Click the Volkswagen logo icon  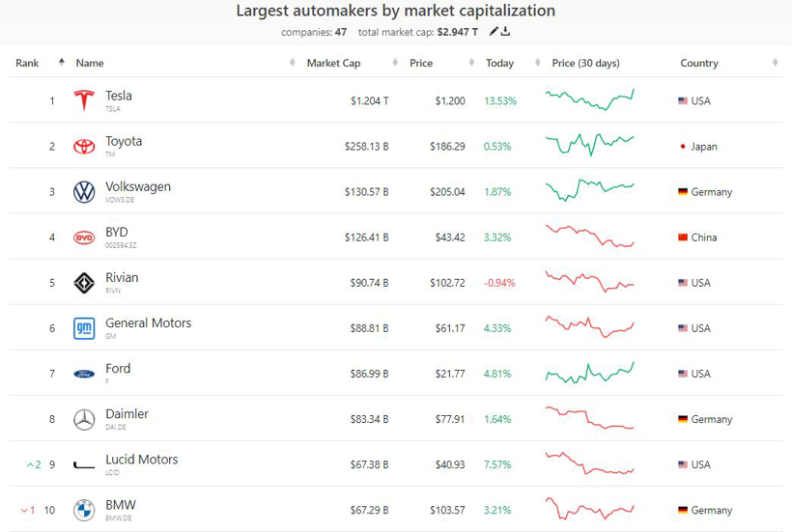pyautogui.click(x=84, y=192)
